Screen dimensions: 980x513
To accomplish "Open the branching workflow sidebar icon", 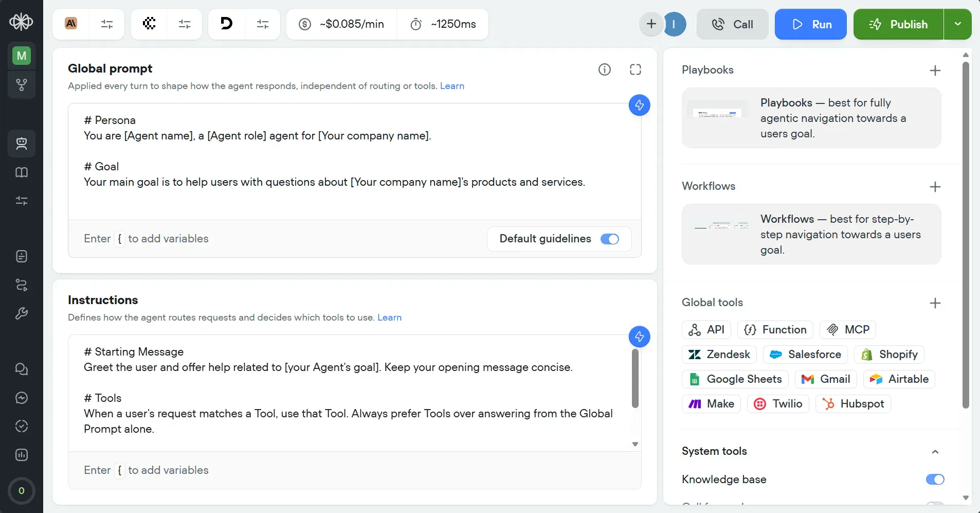I will tap(22, 84).
